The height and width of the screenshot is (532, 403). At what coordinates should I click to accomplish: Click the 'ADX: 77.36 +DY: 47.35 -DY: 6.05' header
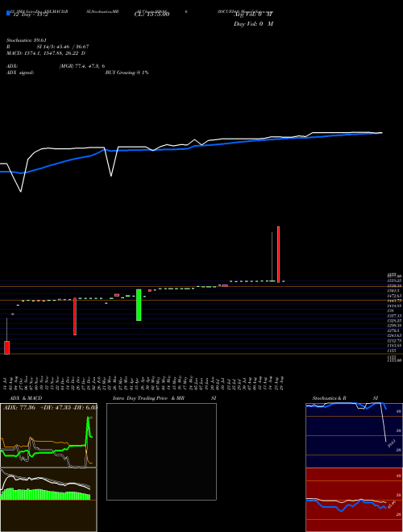pyautogui.click(x=50, y=407)
